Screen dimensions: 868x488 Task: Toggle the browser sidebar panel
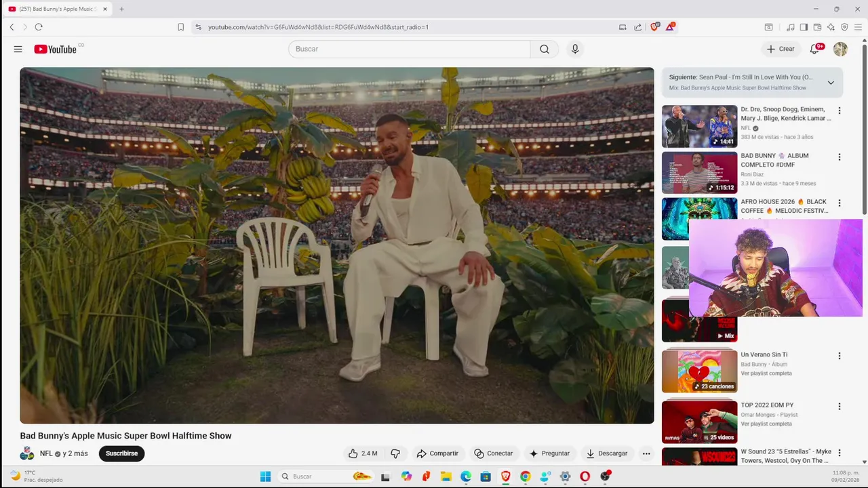coord(804,27)
